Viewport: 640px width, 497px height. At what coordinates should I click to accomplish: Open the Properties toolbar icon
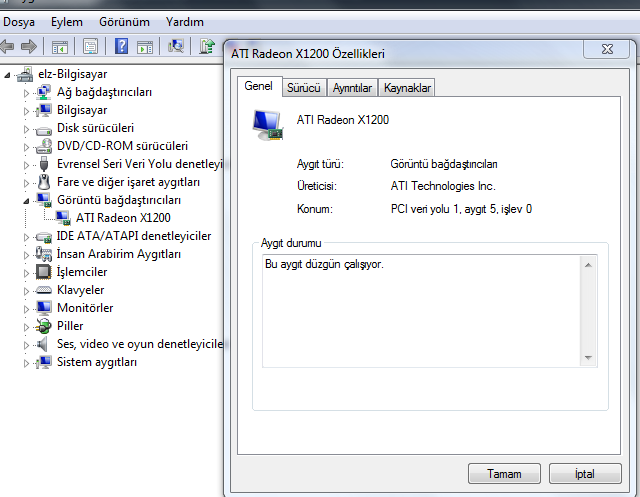(91, 47)
